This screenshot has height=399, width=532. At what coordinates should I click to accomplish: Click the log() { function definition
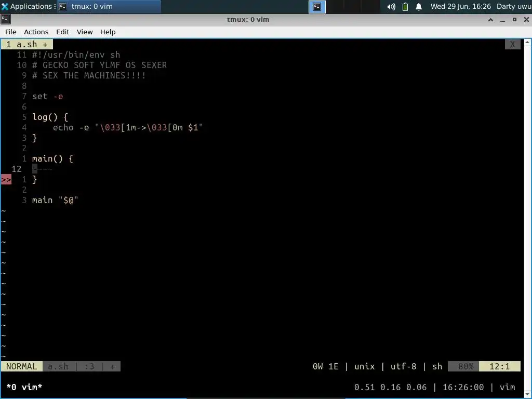coord(50,117)
